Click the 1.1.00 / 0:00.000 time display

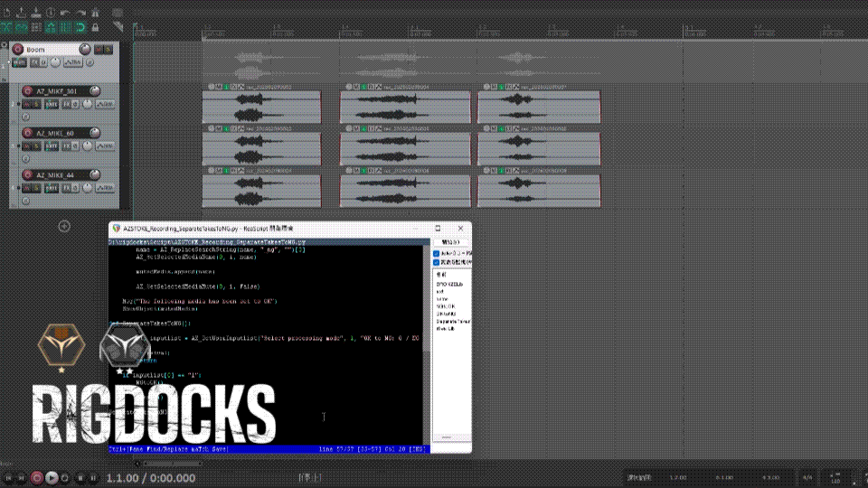click(x=151, y=478)
